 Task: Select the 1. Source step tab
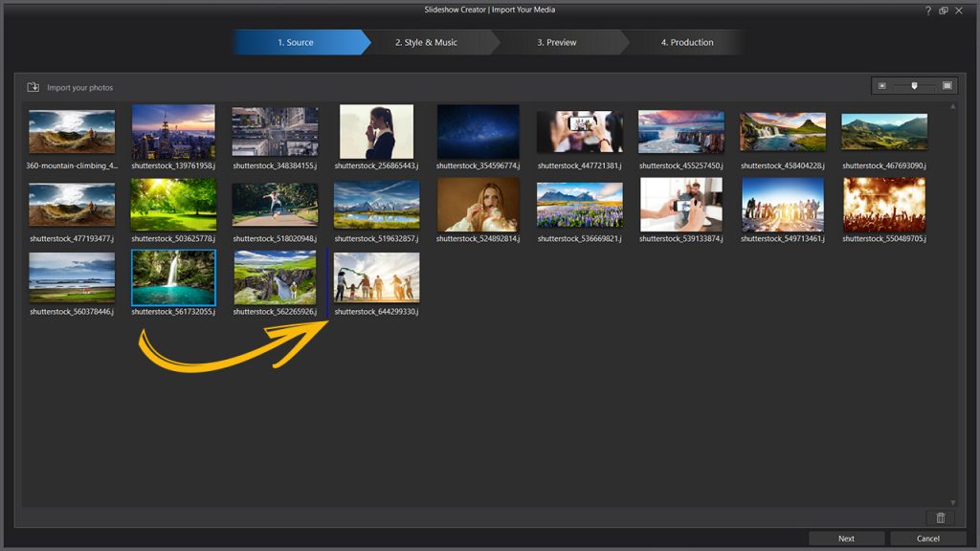point(296,42)
